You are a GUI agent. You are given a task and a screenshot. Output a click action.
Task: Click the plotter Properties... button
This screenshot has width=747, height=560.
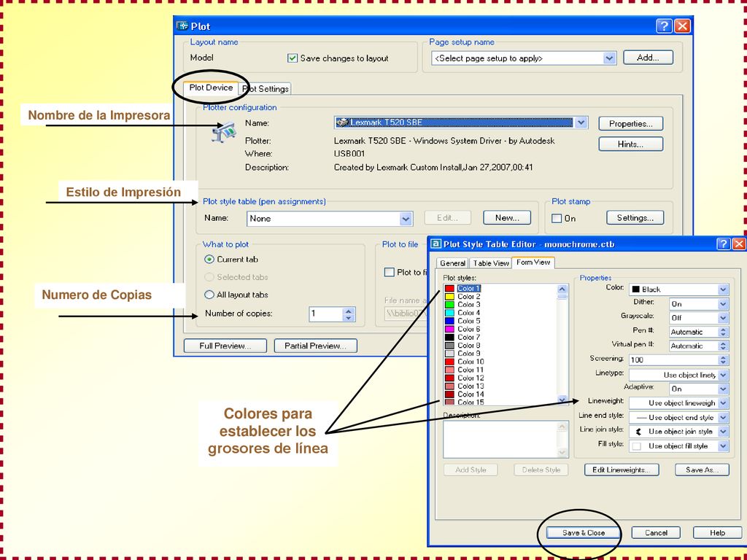[630, 124]
